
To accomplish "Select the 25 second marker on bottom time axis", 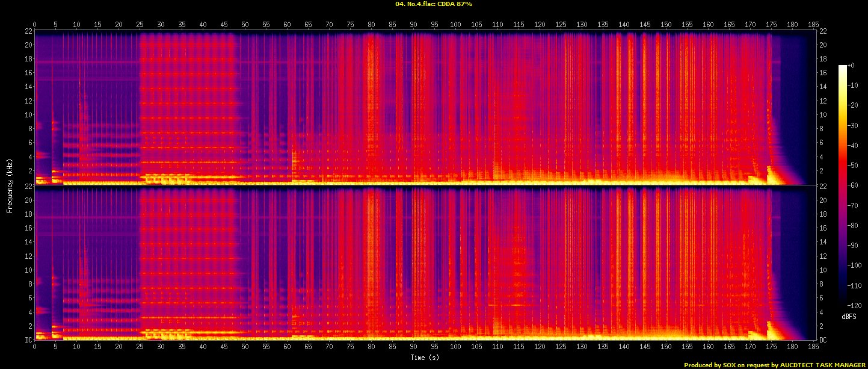I will tap(140, 347).
